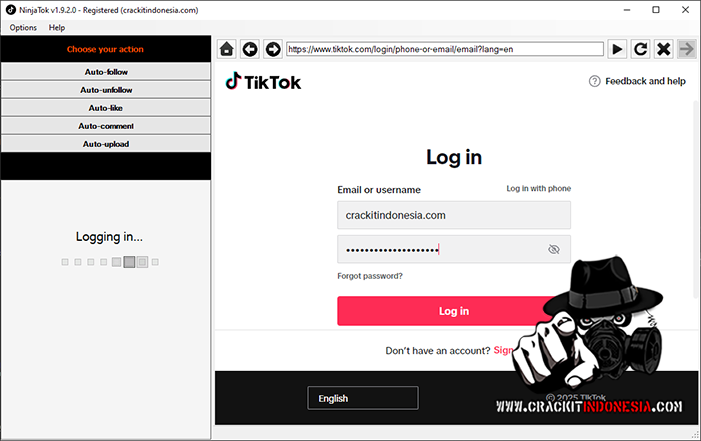Viewport: 701px width, 441px height.
Task: Click the grey right arrow toolbar icon
Action: (x=686, y=49)
